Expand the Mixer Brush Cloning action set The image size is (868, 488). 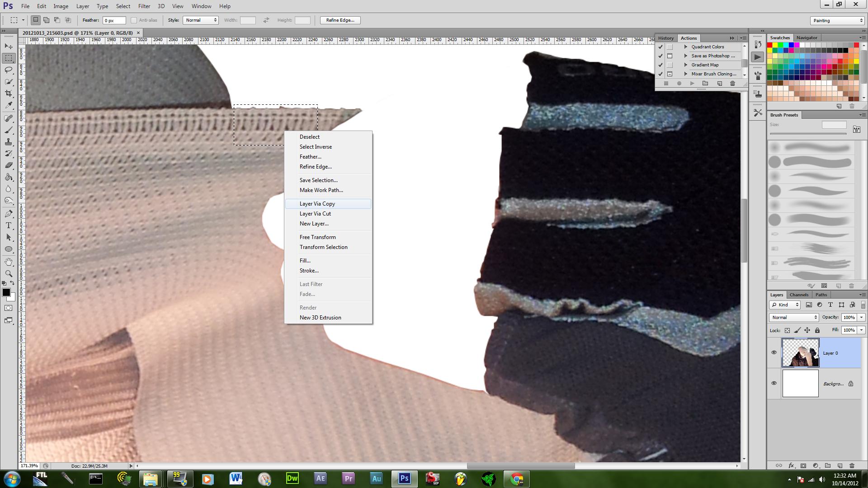click(686, 74)
